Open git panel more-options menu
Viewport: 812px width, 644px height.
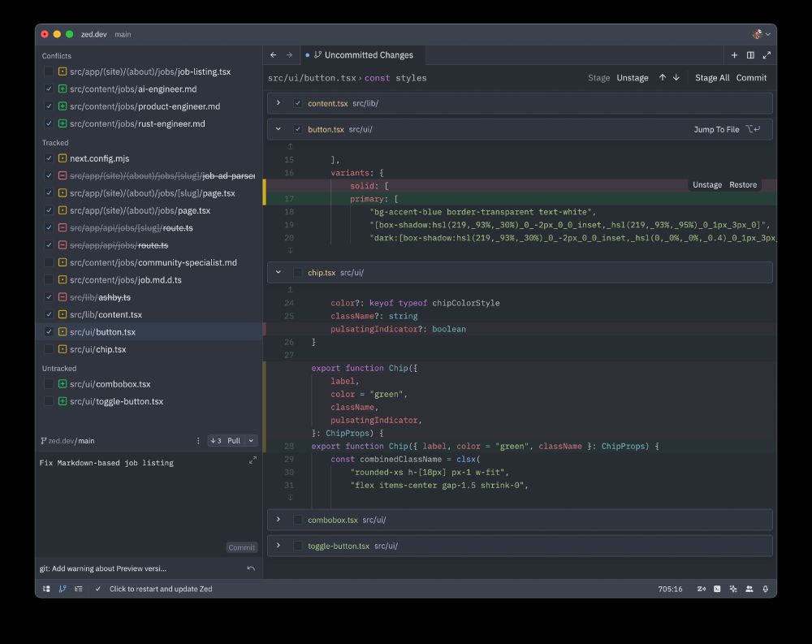[198, 441]
